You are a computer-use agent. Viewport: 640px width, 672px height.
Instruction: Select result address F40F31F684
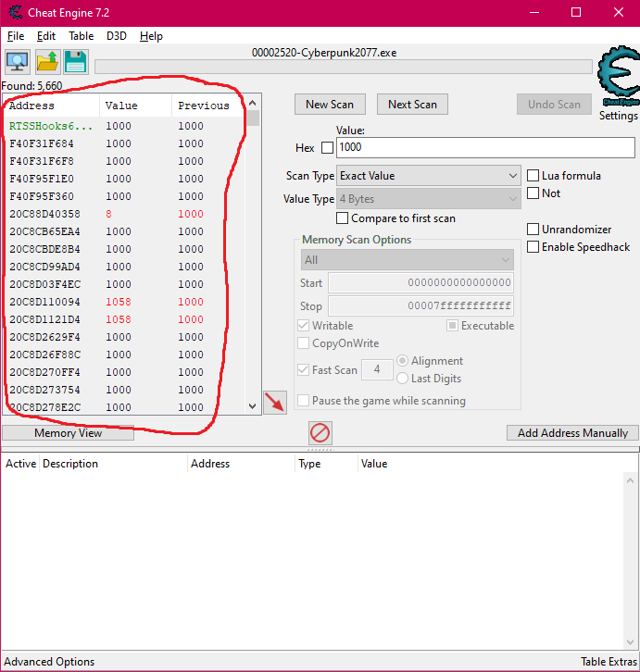tap(124, 143)
